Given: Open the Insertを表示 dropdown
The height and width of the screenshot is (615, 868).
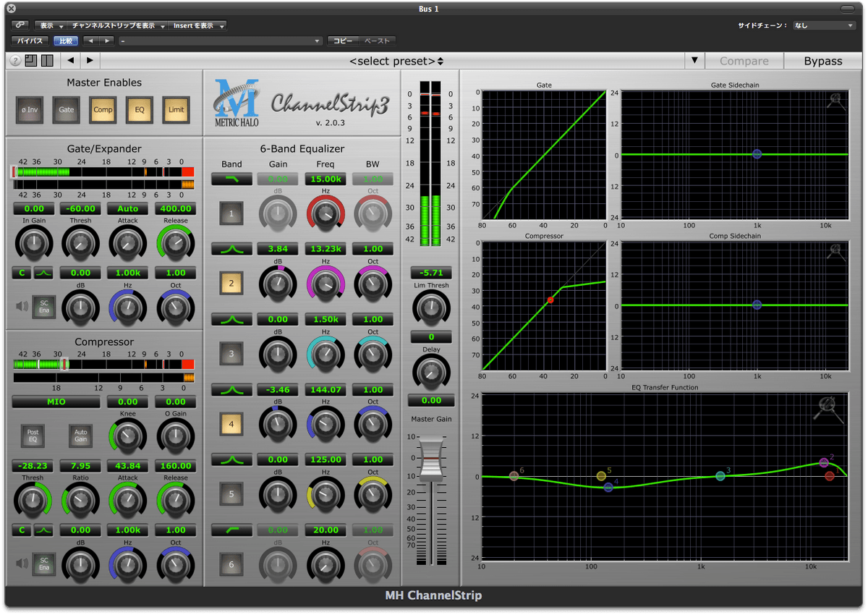Looking at the screenshot, I should pos(198,25).
